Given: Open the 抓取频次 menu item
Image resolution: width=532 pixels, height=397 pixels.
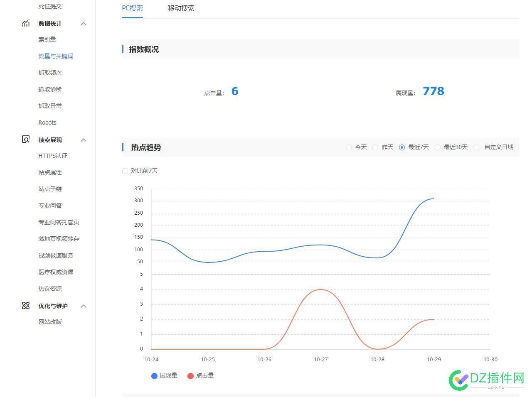Looking at the screenshot, I should 50,73.
